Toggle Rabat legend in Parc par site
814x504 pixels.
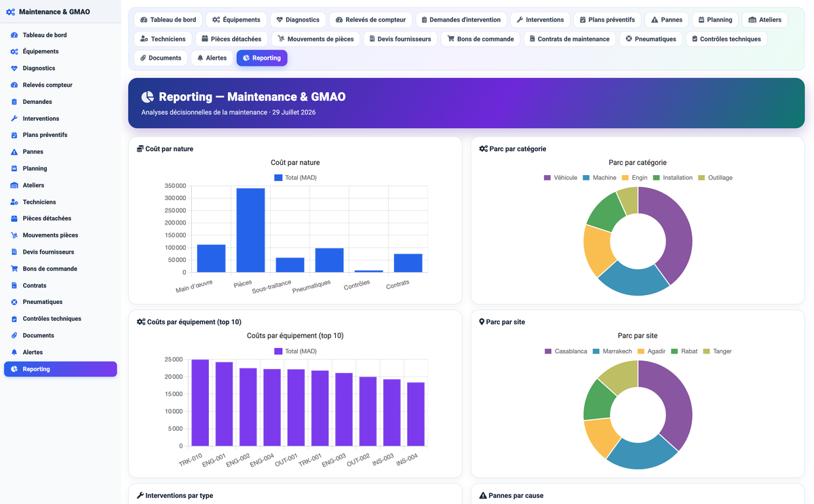684,351
